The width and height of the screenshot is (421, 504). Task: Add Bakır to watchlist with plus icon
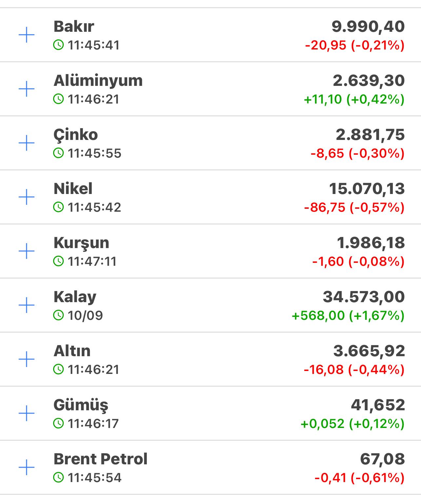(x=27, y=35)
